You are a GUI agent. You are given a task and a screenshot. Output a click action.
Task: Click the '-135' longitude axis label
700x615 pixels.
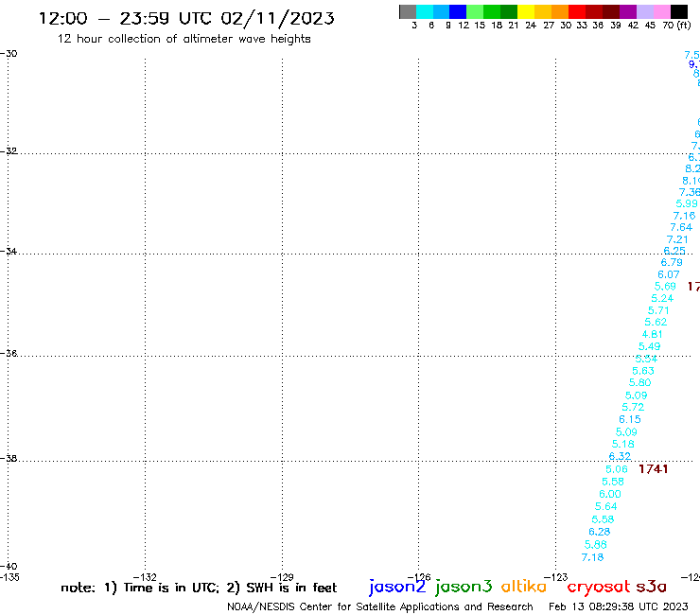(9, 577)
